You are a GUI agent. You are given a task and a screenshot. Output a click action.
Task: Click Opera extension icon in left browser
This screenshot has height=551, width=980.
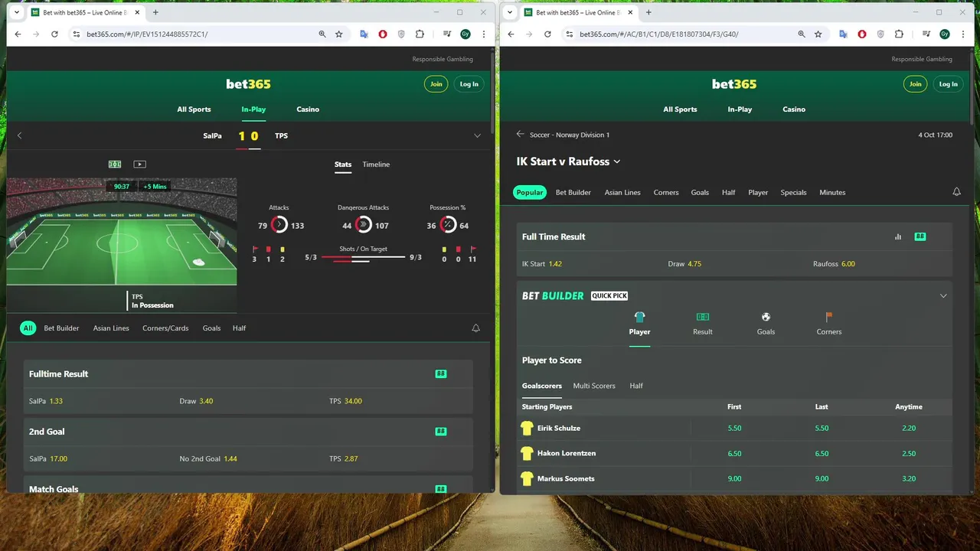[x=383, y=34]
